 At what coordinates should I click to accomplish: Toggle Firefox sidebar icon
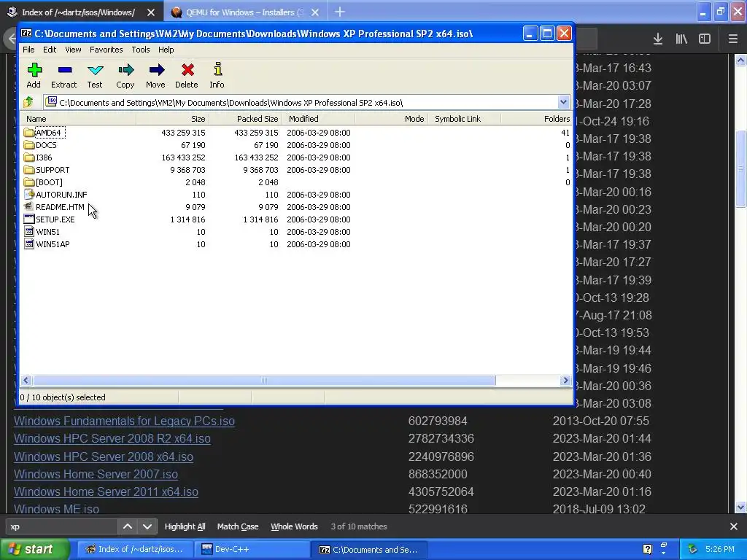coord(705,39)
